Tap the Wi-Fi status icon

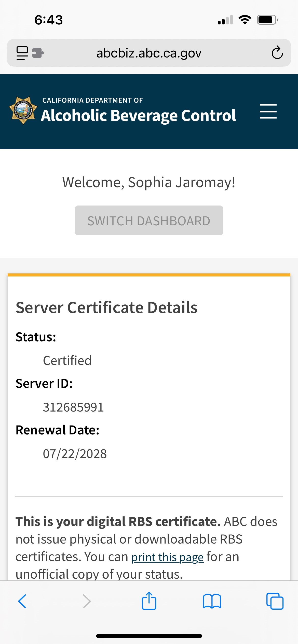click(245, 20)
